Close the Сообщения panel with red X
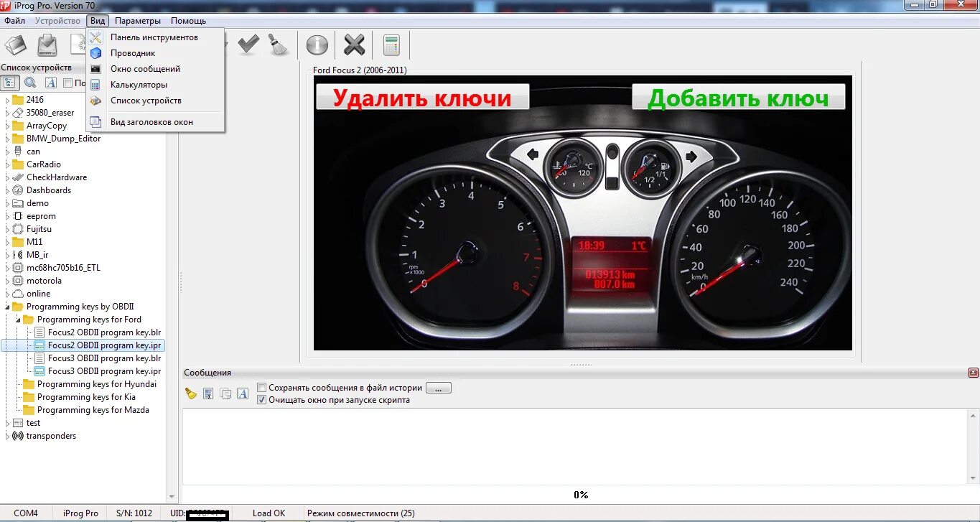980x522 pixels. [x=973, y=373]
